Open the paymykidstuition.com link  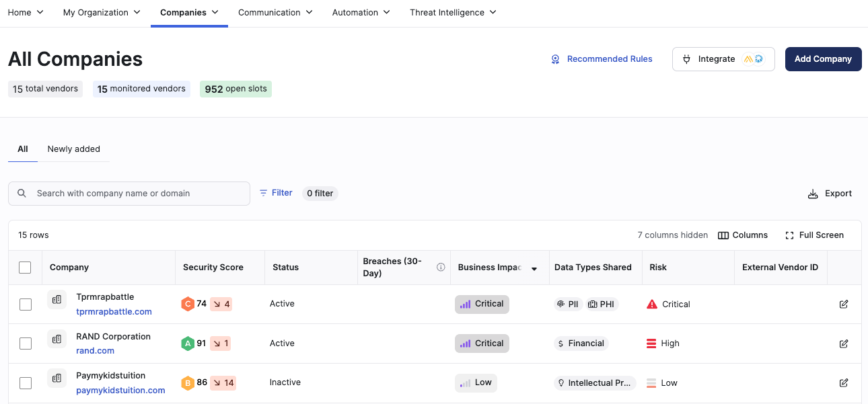[120, 391]
